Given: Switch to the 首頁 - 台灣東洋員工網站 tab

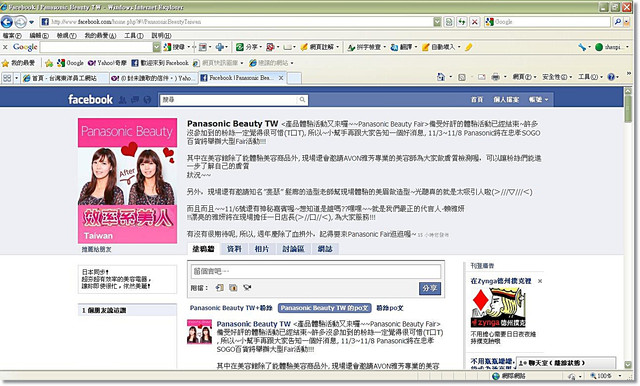Looking at the screenshot, I should [x=64, y=78].
